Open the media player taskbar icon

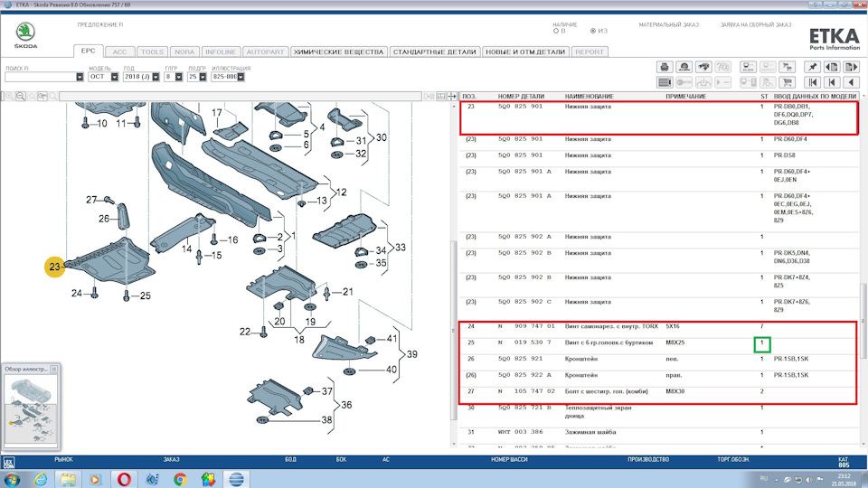96,479
